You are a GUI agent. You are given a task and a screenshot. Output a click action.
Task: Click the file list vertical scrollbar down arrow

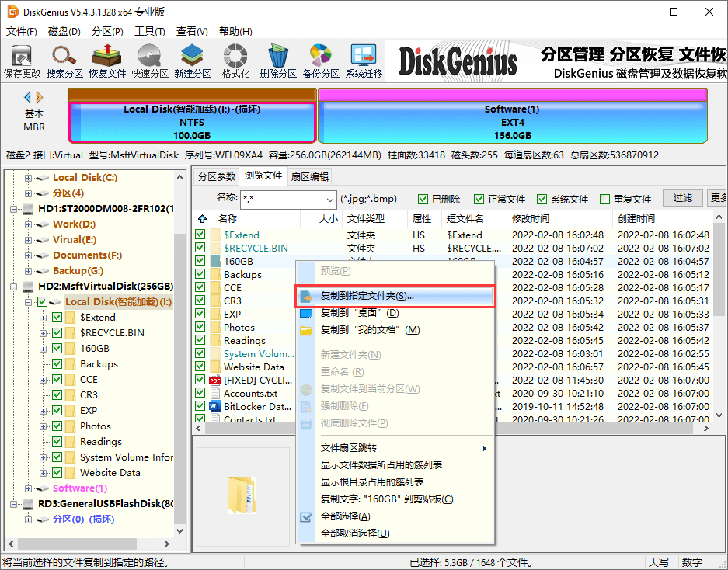[719, 415]
